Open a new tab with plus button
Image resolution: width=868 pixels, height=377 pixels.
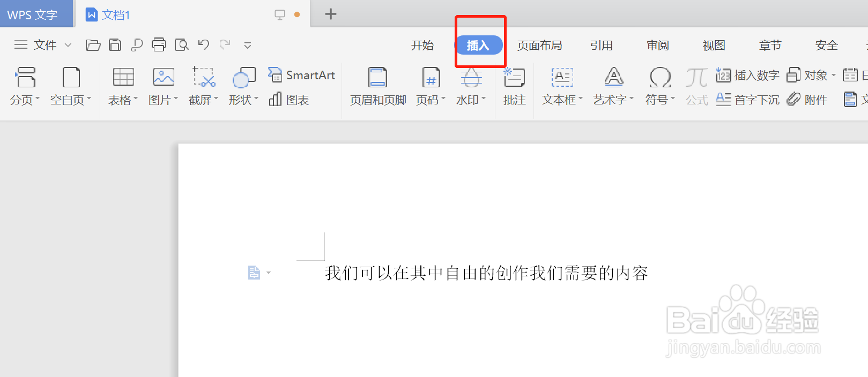tap(331, 14)
